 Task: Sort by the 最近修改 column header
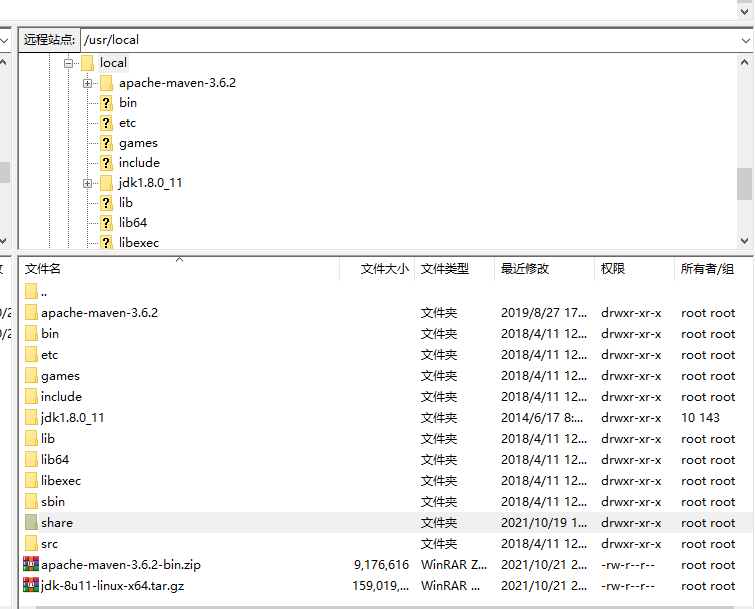(525, 269)
